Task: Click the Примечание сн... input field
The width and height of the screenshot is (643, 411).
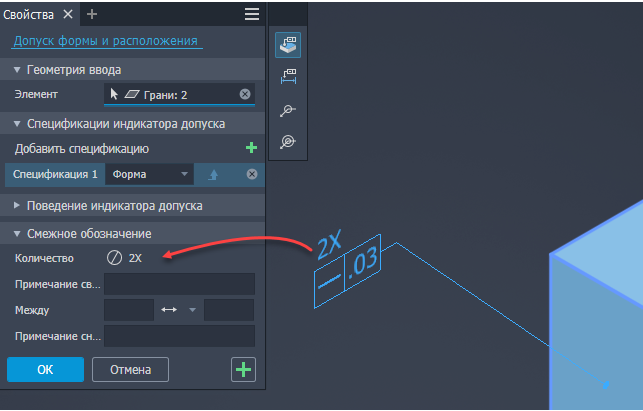Action: click(179, 336)
